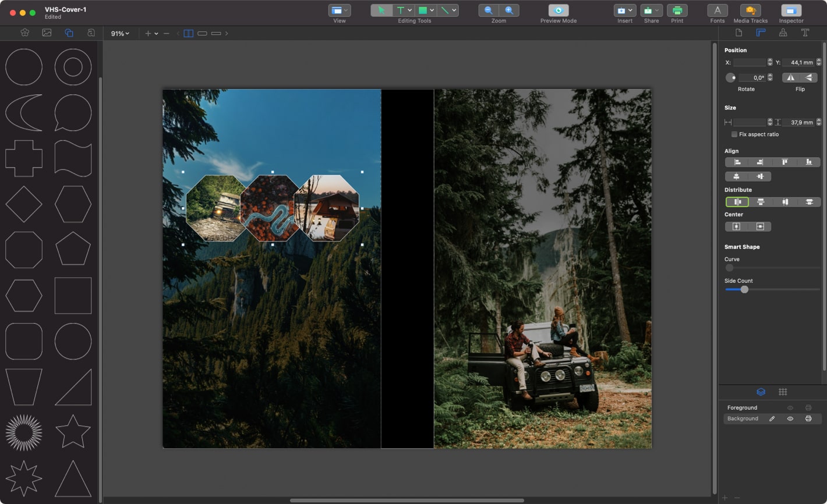This screenshot has height=504, width=827.
Task: Open the 91% zoom level dropdown
Action: point(120,34)
